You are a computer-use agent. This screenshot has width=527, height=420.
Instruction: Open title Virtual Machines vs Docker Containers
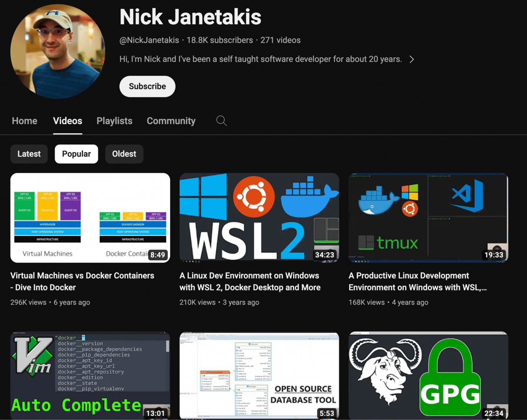pyautogui.click(x=82, y=281)
